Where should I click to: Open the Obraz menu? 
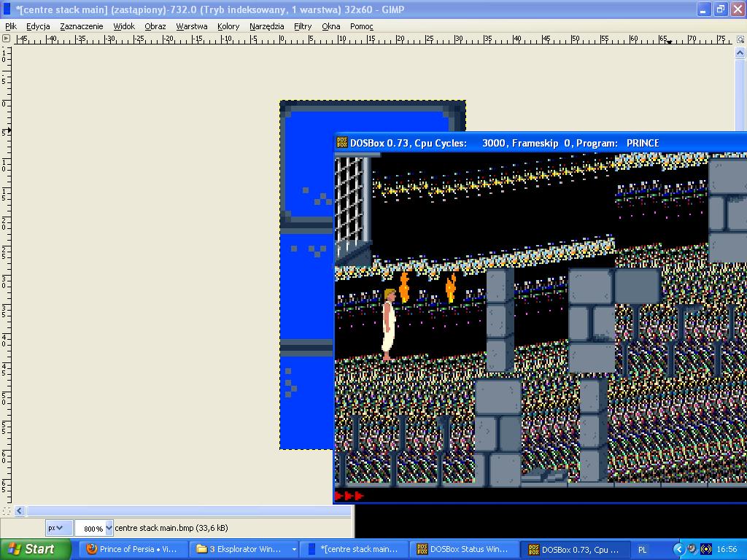click(155, 26)
